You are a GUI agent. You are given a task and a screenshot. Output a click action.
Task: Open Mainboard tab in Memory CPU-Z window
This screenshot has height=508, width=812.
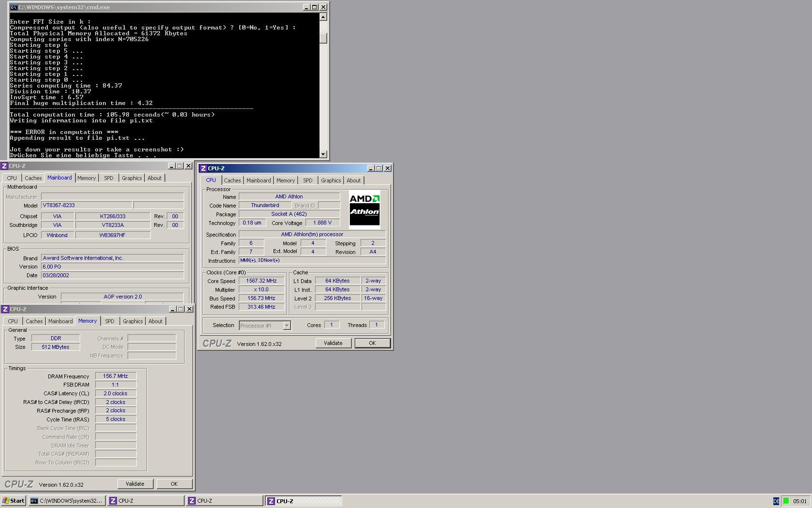click(60, 321)
